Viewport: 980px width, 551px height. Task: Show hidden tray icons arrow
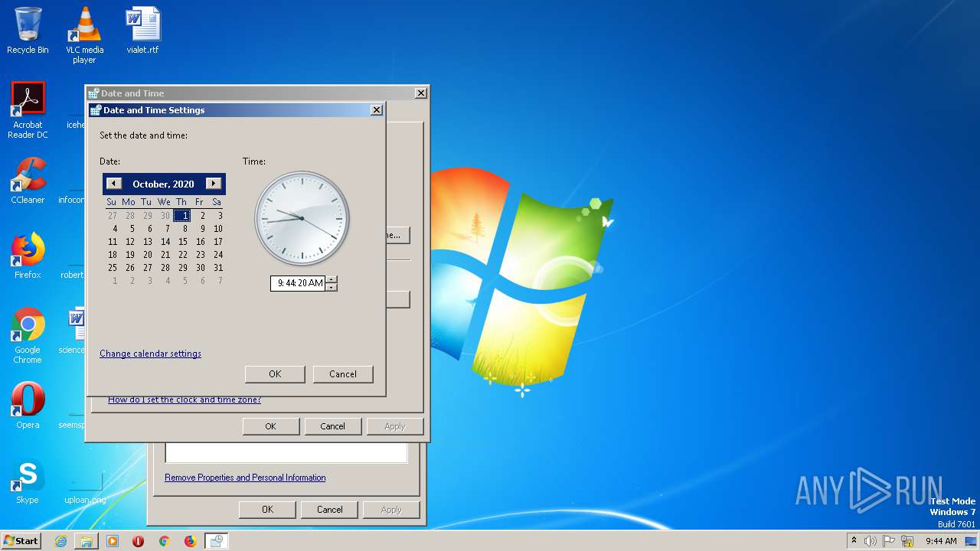point(854,541)
